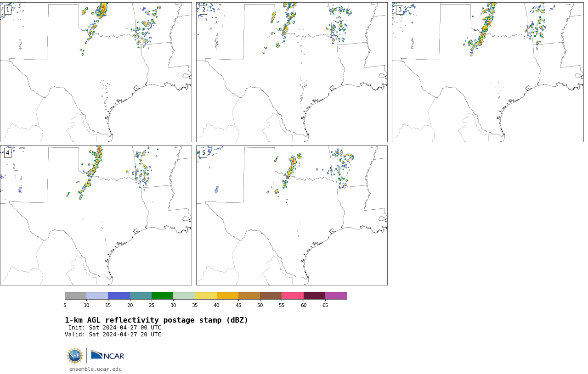The height and width of the screenshot is (374, 588).
Task: Select the dark green 25-30 dBZ swatch
Action: pos(162,296)
